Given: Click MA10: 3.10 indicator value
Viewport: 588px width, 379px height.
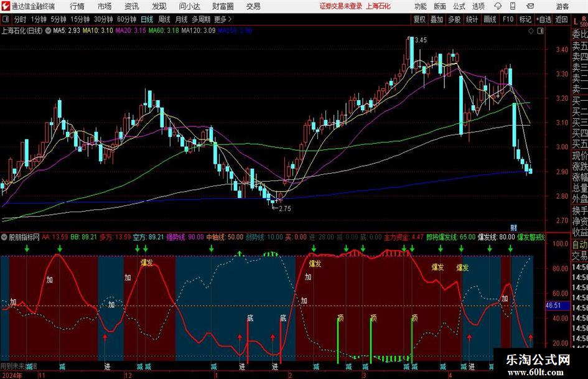Looking at the screenshot, I should click(98, 30).
